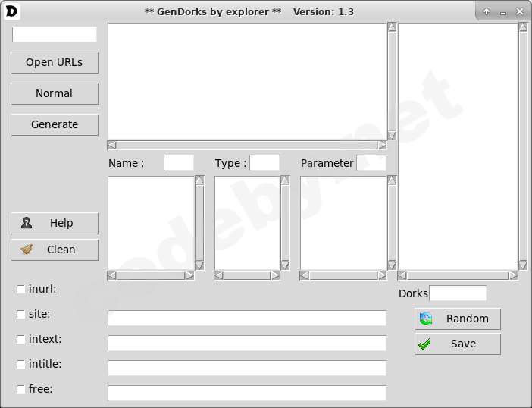This screenshot has width=532, height=408.
Task: Click the Open URLs button
Action: pyautogui.click(x=55, y=62)
